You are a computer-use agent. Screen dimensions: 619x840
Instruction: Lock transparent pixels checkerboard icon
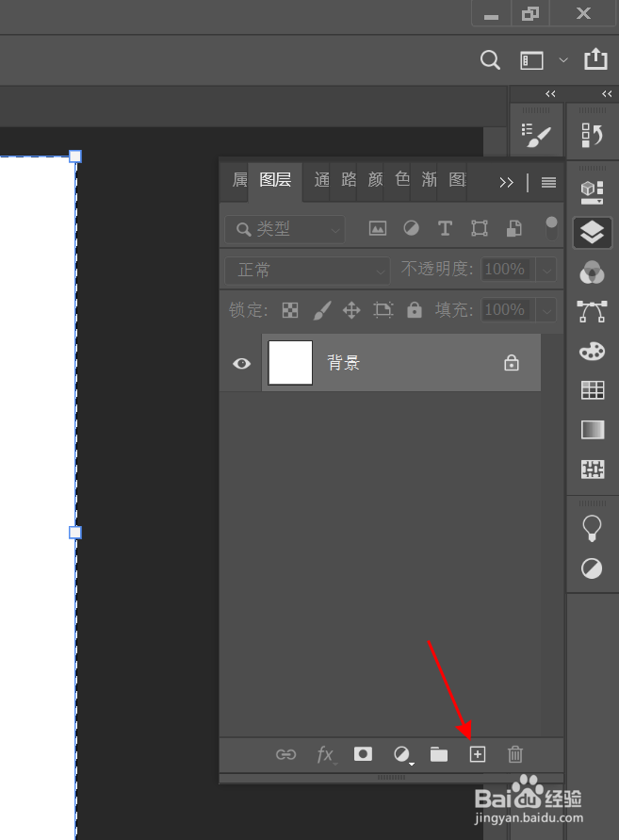289,310
